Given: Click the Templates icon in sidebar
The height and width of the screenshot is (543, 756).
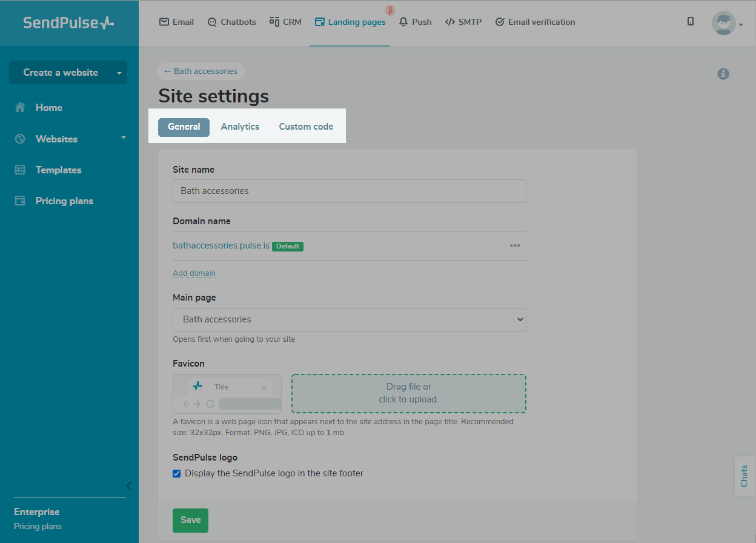Looking at the screenshot, I should tap(20, 170).
